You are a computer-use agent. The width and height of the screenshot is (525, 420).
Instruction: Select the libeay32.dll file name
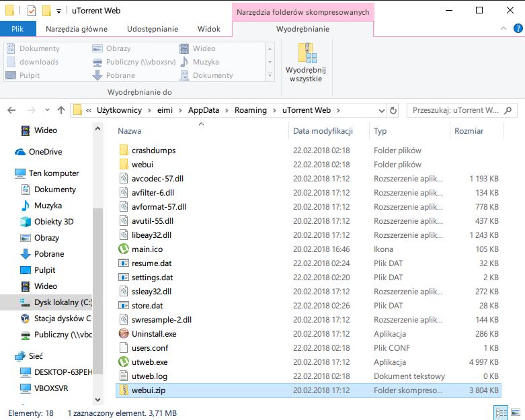click(x=151, y=235)
